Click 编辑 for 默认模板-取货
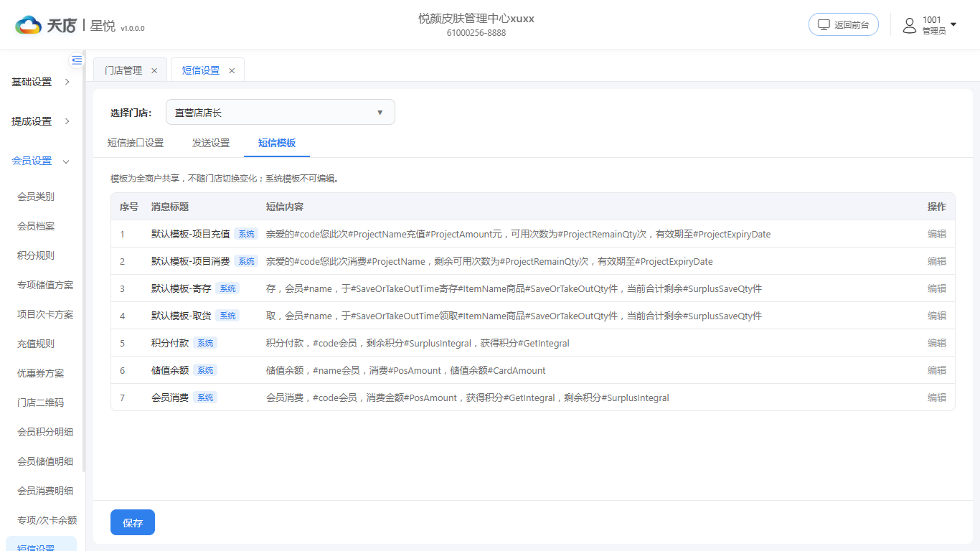This screenshot has width=980, height=551. point(937,316)
